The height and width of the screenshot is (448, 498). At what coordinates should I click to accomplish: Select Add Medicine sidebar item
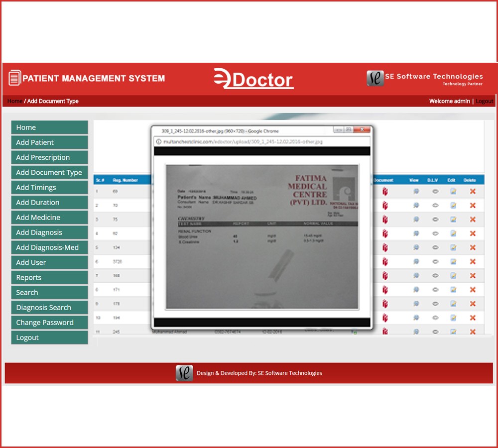49,218
